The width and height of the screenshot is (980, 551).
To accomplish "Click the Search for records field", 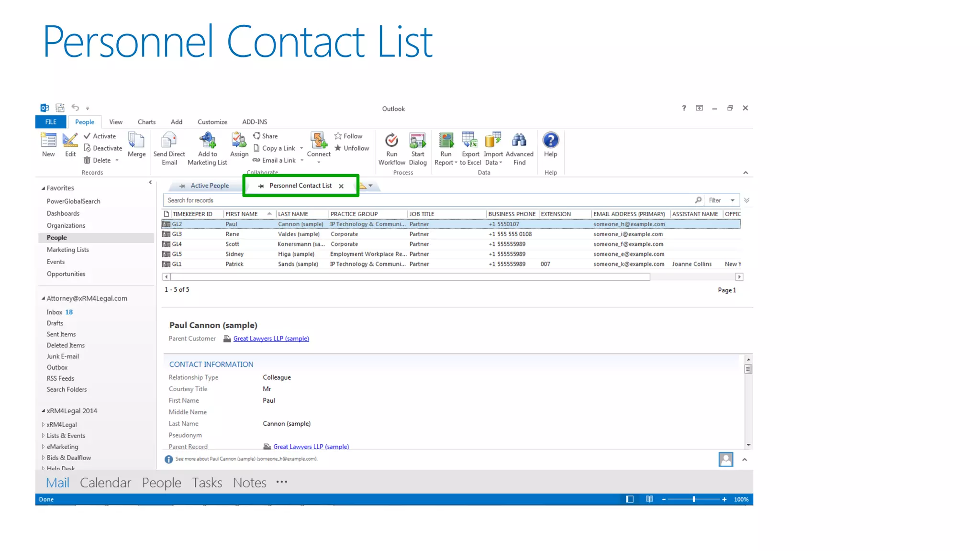I will click(428, 200).
